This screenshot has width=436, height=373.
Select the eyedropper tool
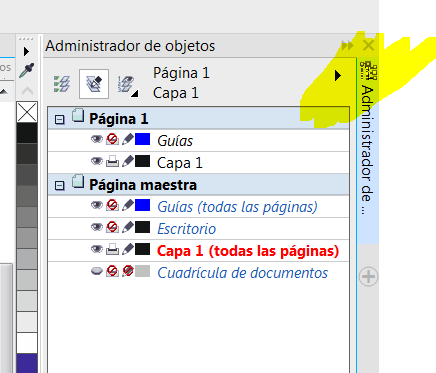[x=27, y=70]
